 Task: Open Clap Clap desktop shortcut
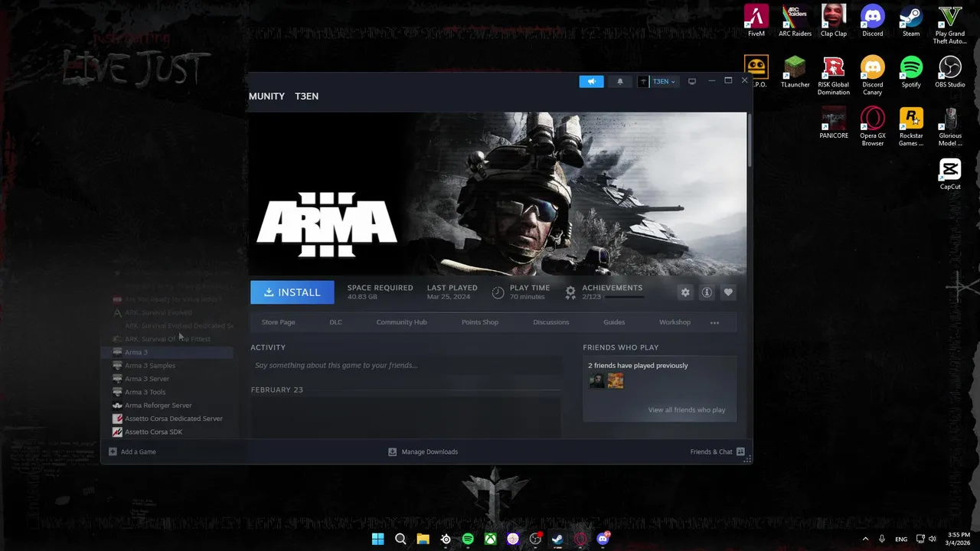(x=834, y=21)
